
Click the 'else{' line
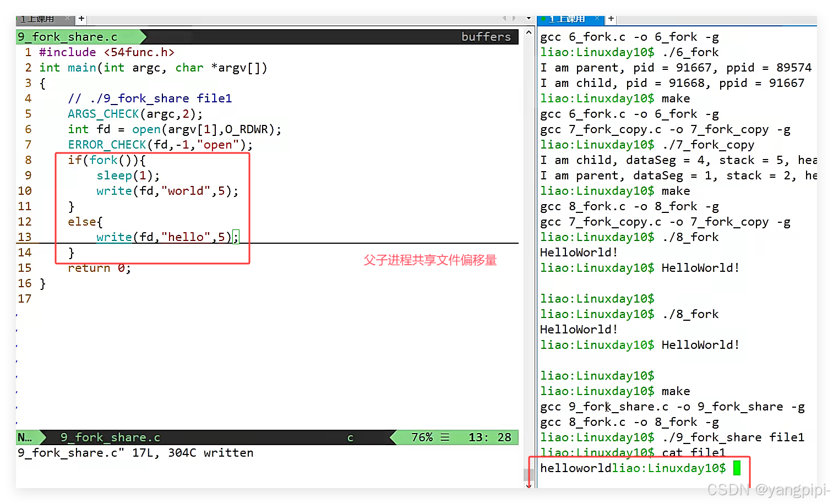[x=85, y=222]
